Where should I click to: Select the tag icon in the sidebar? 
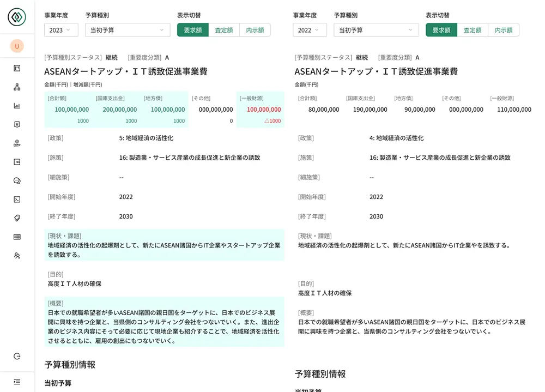point(17,217)
